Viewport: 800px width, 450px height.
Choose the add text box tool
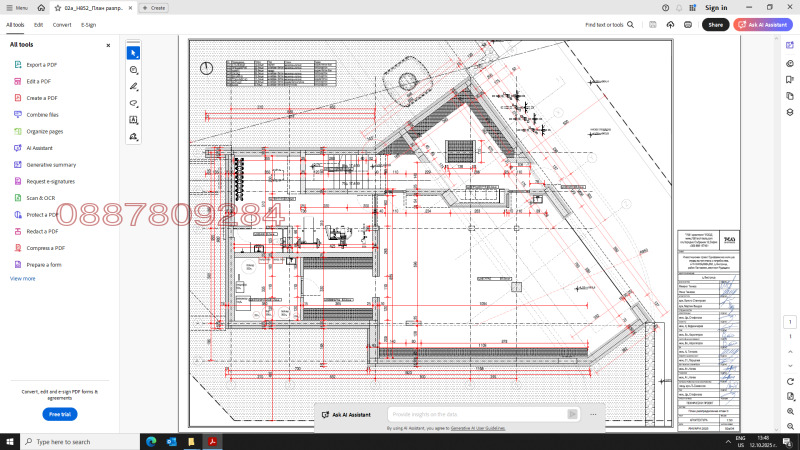[x=134, y=120]
